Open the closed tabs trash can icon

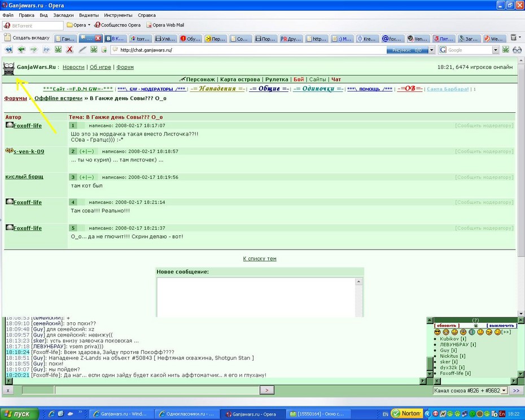513,37
